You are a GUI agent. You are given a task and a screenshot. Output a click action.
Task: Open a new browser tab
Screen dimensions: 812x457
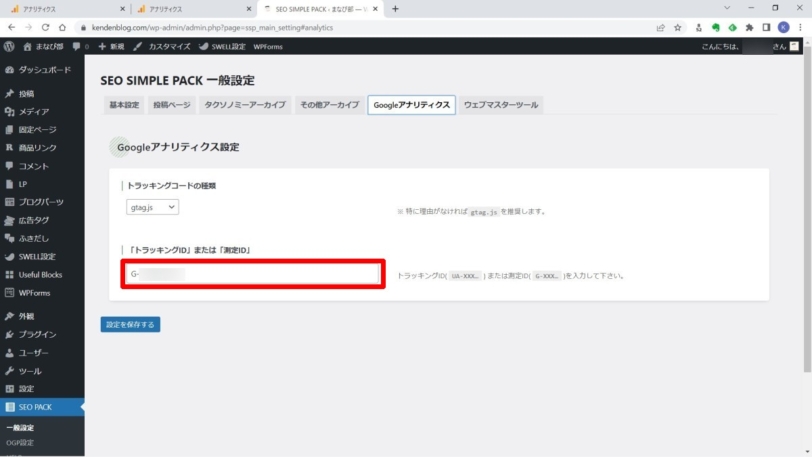tap(395, 9)
